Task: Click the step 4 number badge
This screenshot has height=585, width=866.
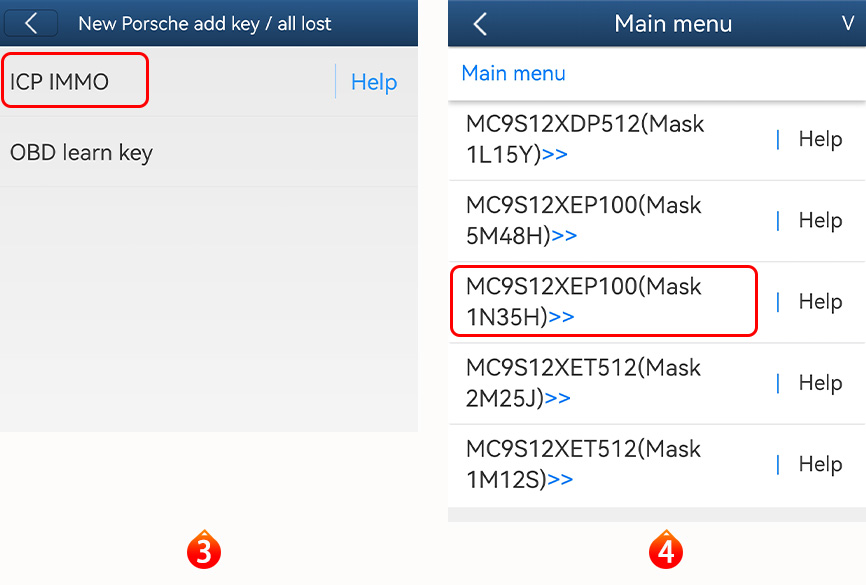Action: tap(666, 551)
